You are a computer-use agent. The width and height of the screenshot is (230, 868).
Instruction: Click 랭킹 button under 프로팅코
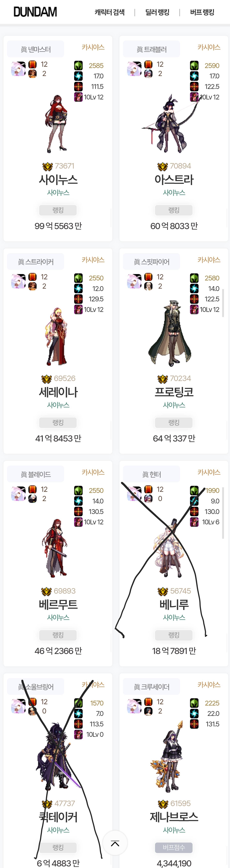tap(174, 423)
